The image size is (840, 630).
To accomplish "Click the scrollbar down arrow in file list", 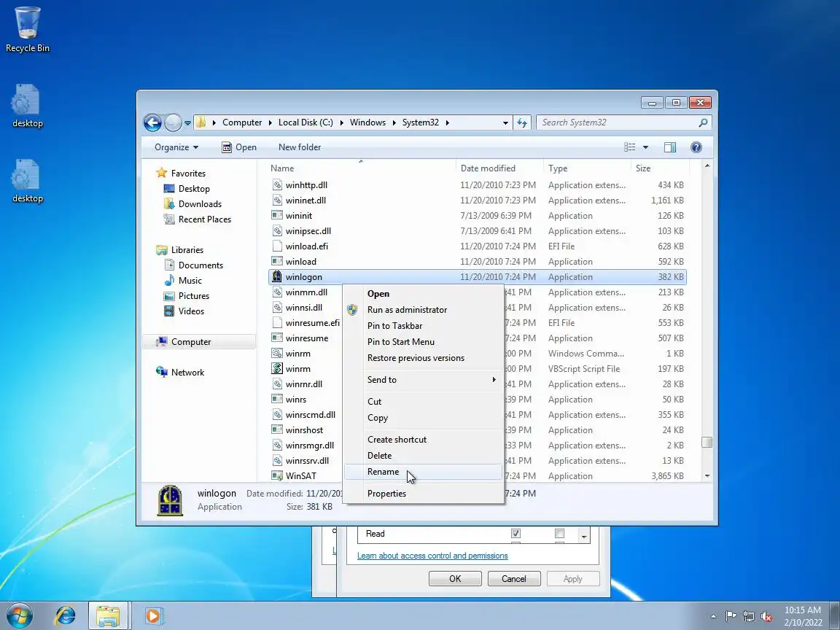I will 707,475.
